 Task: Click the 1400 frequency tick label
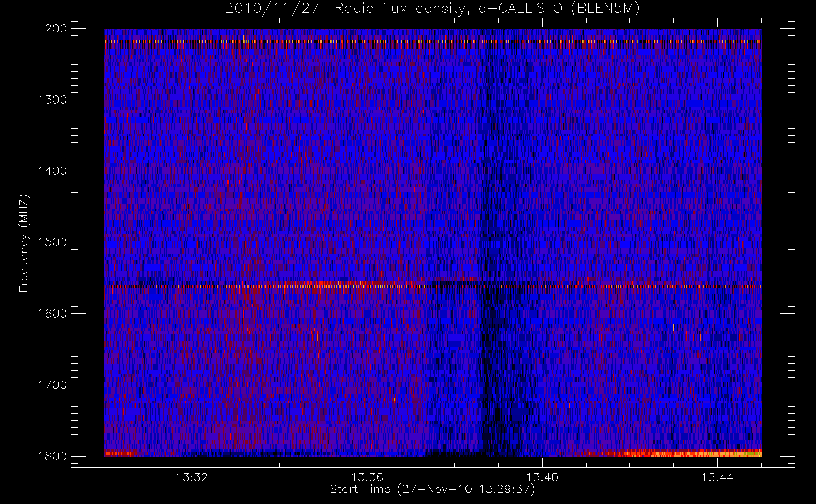click(52, 171)
